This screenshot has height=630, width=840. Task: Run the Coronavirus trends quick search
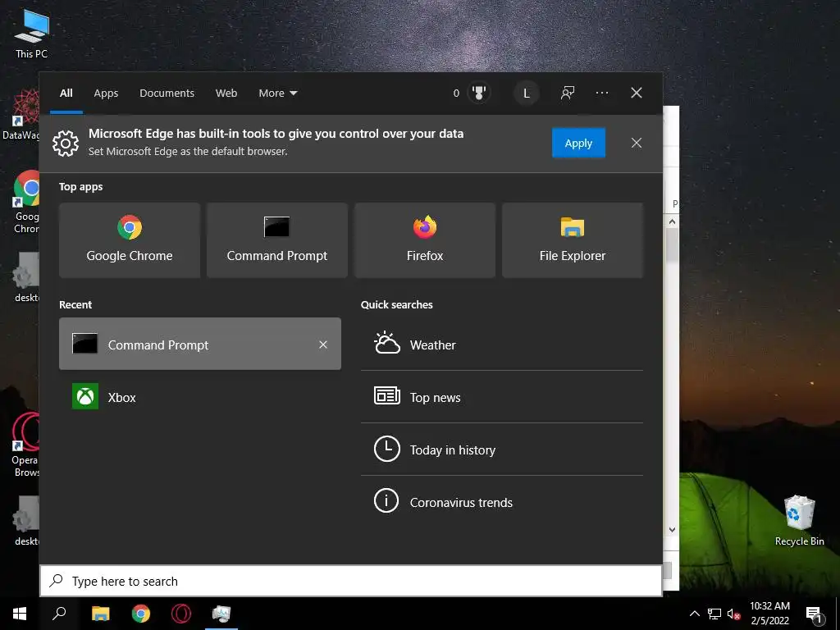pos(501,502)
